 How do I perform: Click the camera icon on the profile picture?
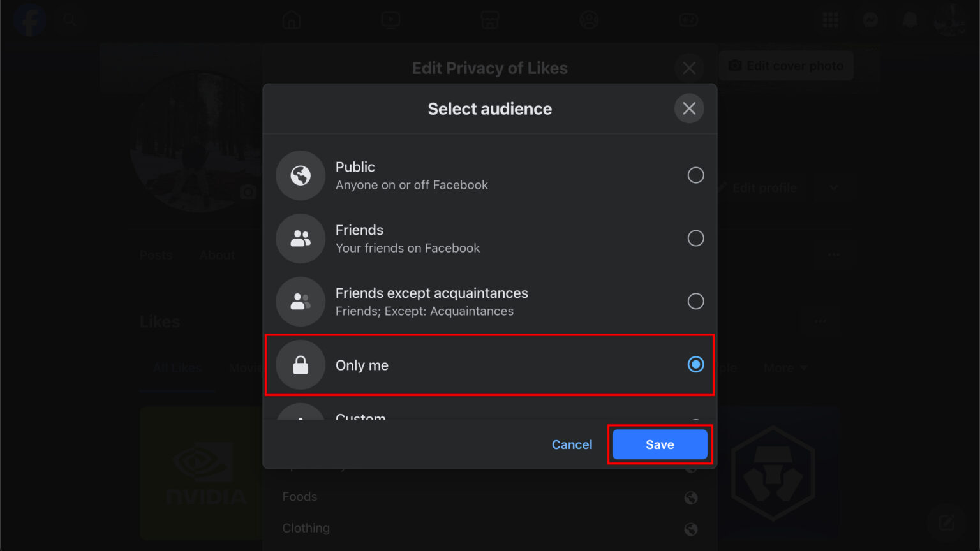[x=249, y=191]
